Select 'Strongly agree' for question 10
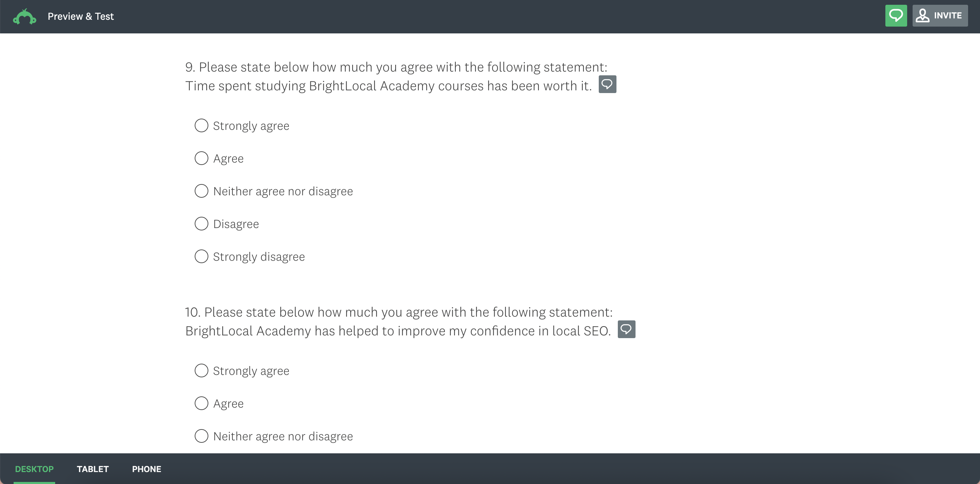980x484 pixels. click(x=201, y=371)
